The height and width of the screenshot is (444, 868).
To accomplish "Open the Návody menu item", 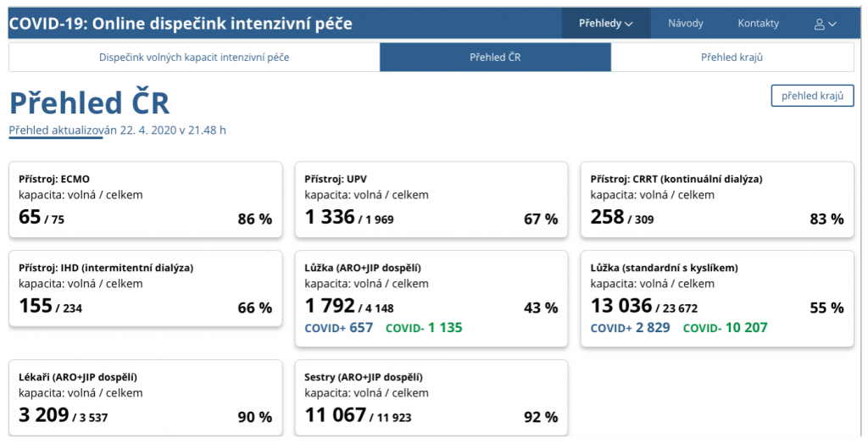I will click(x=685, y=24).
